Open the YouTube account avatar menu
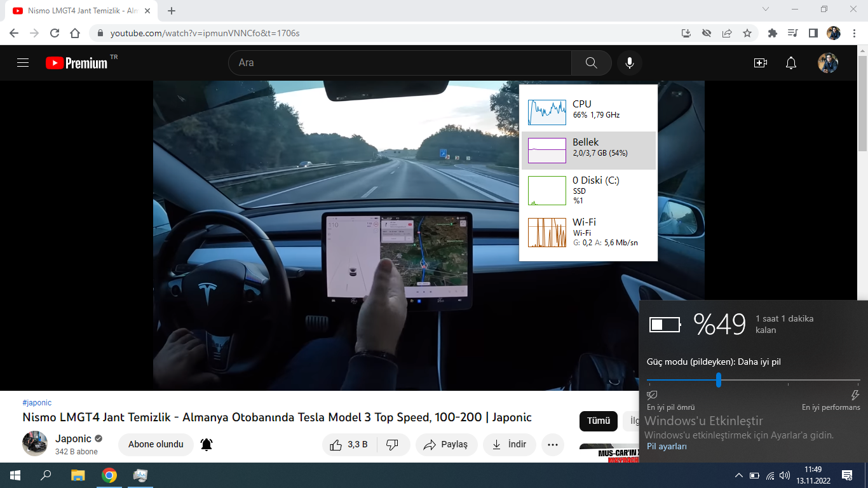Viewport: 868px width, 488px height. pyautogui.click(x=828, y=63)
